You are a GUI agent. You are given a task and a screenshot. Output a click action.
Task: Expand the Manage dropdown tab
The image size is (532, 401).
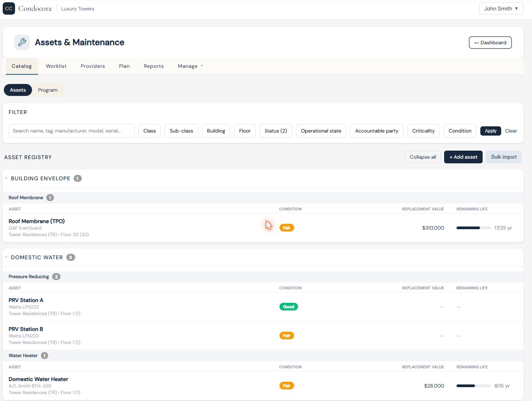coord(190,66)
